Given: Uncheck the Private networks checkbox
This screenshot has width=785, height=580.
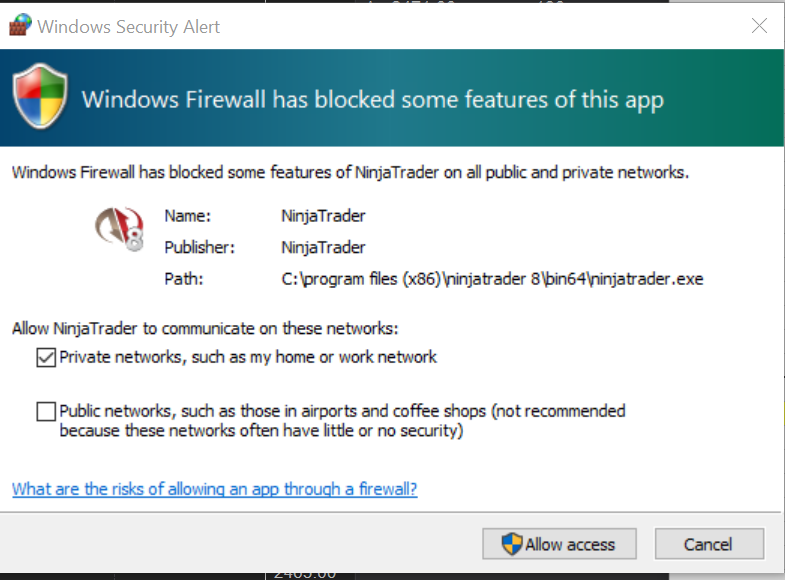Looking at the screenshot, I should pyautogui.click(x=46, y=357).
